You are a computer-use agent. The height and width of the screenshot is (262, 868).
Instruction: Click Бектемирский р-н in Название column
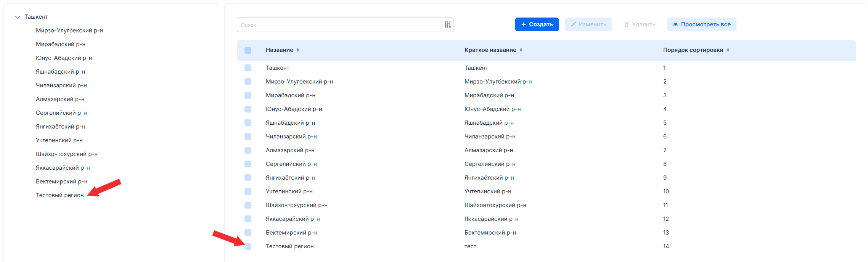click(x=292, y=233)
